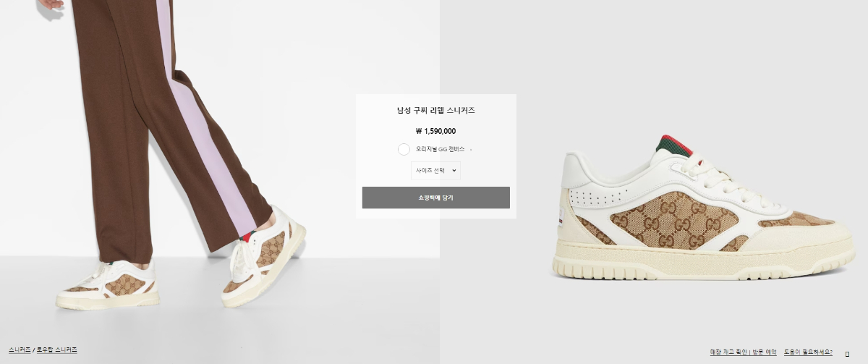Click the 남성 구찌 리웹 스니커즈 product title

click(436, 111)
